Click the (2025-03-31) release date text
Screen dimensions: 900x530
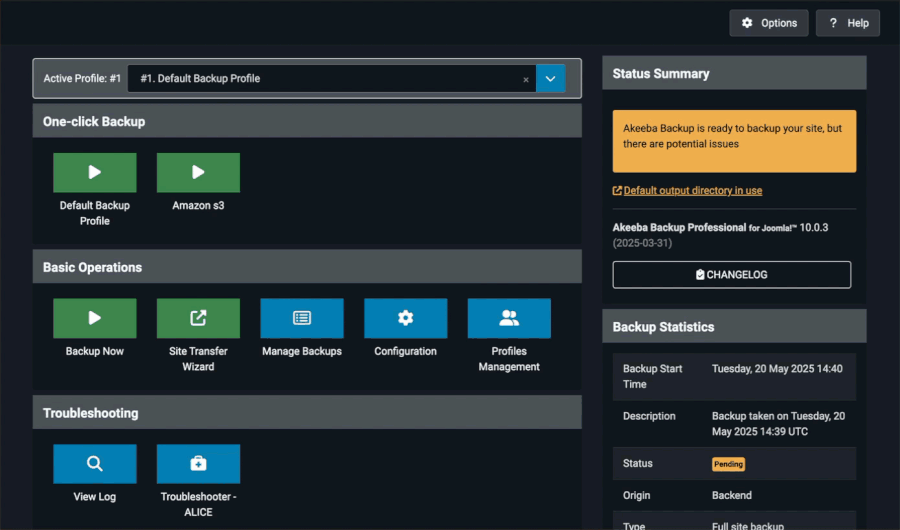[642, 243]
